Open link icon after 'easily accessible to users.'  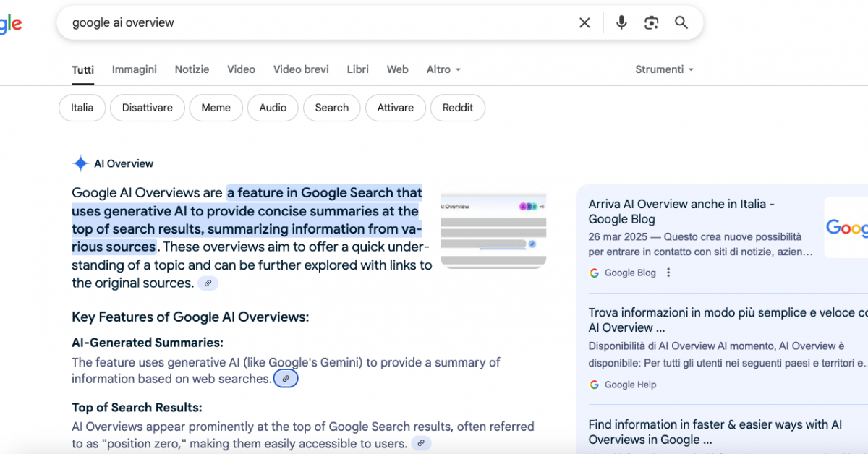pyautogui.click(x=421, y=443)
